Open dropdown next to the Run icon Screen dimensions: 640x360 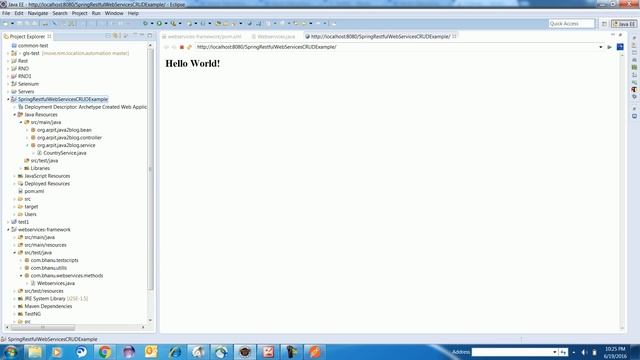point(166,24)
